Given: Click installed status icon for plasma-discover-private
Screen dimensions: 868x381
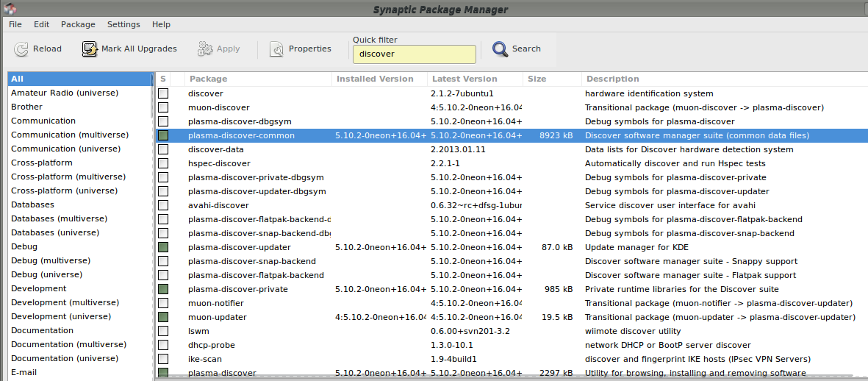Looking at the screenshot, I should 163,289.
